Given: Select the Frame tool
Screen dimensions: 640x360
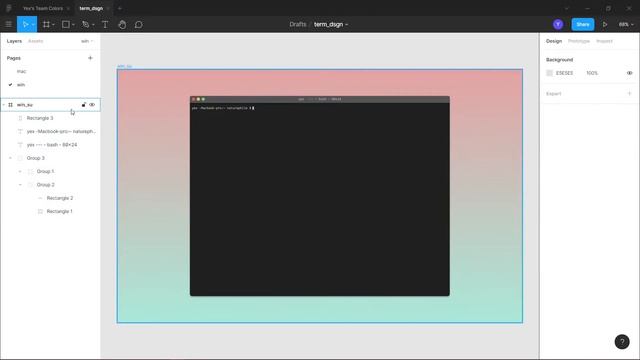Looking at the screenshot, I should (x=46, y=24).
